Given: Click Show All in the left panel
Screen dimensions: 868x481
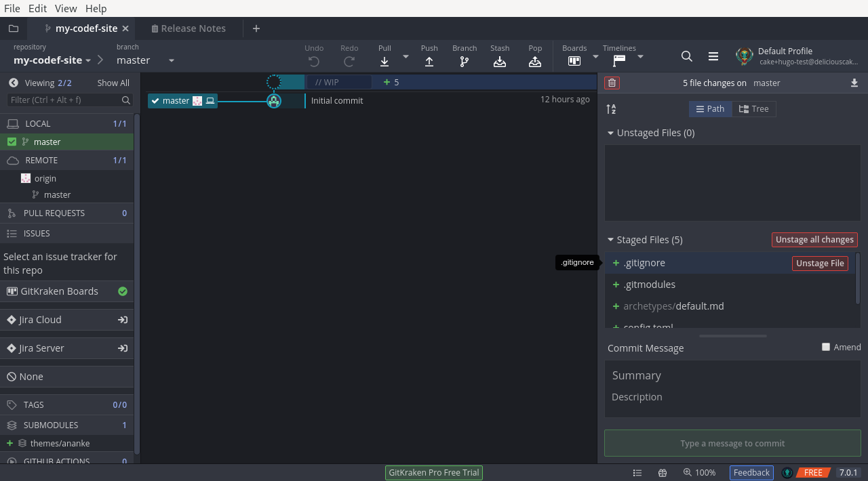Looking at the screenshot, I should coord(113,83).
